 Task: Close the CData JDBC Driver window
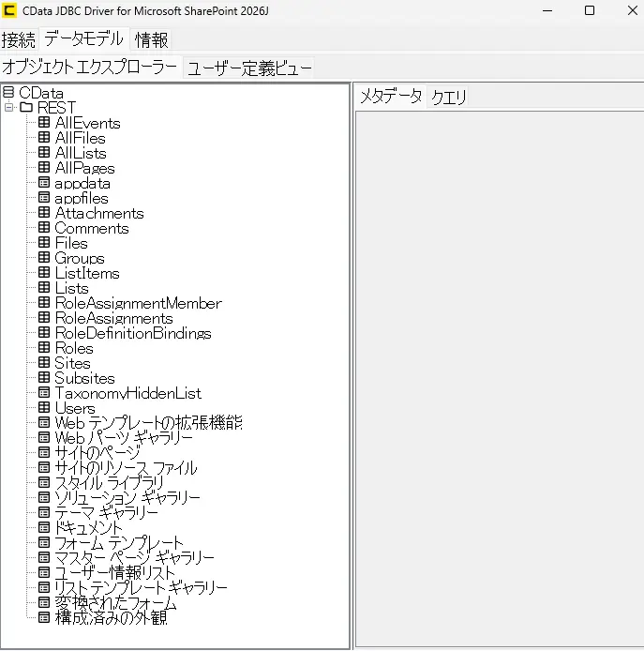point(633,10)
